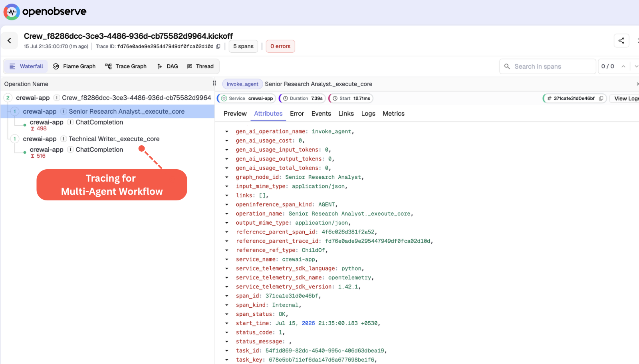The image size is (639, 364).
Task: Expand the gen_ai_usage_cost attribute arrow
Action: pyautogui.click(x=227, y=140)
